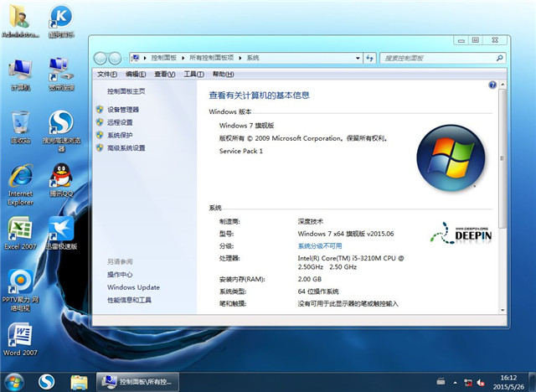Expand the arrow after 控制面板 breadcrumb
The width and height of the screenshot is (536, 392).
(x=183, y=58)
